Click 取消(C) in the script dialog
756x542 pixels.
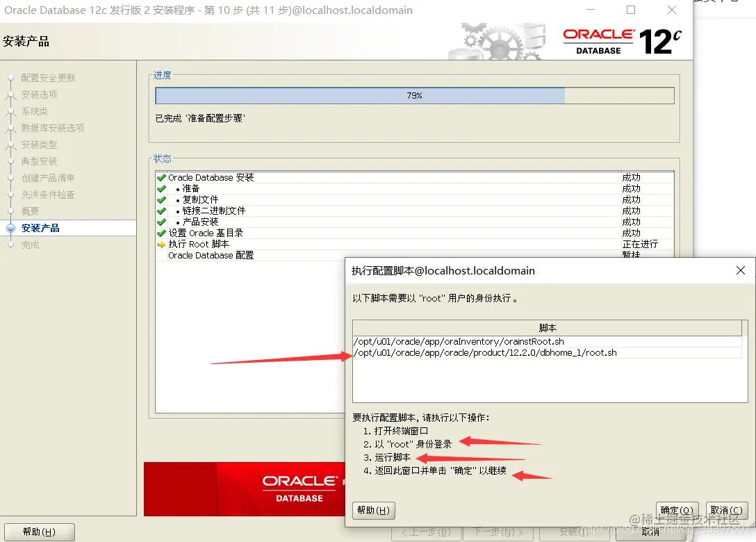727,510
